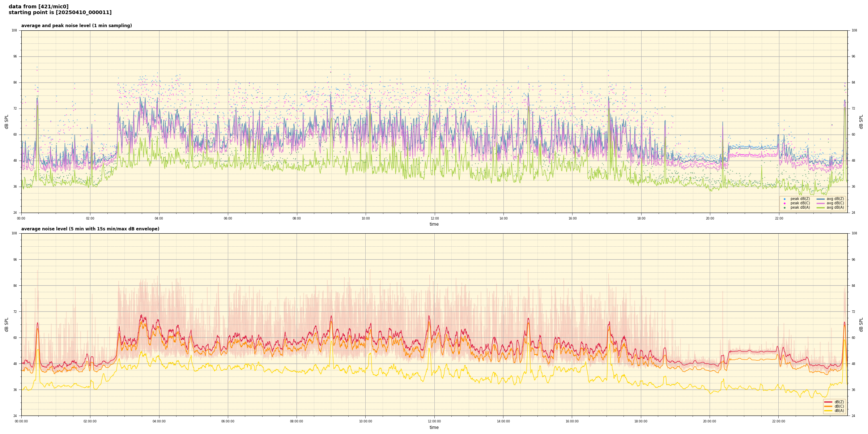This screenshot has height=434, width=868.
Task: Click the red dB(Z) swatch in lower legend
Action: pos(828,402)
